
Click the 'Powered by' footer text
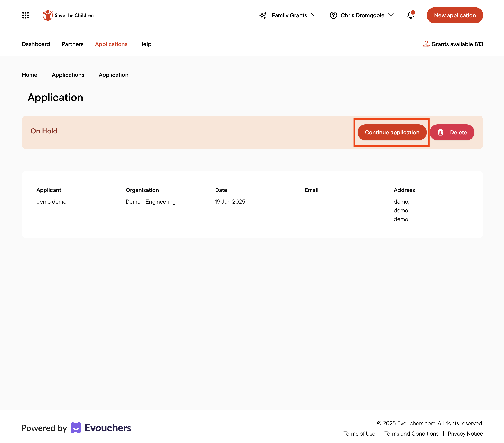(44, 428)
